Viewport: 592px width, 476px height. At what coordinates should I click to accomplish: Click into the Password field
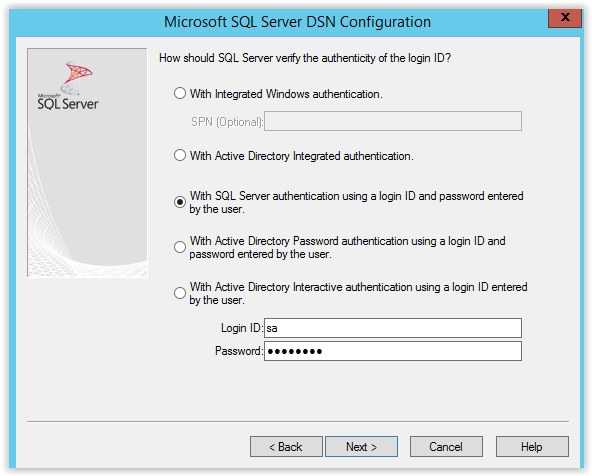click(x=393, y=351)
